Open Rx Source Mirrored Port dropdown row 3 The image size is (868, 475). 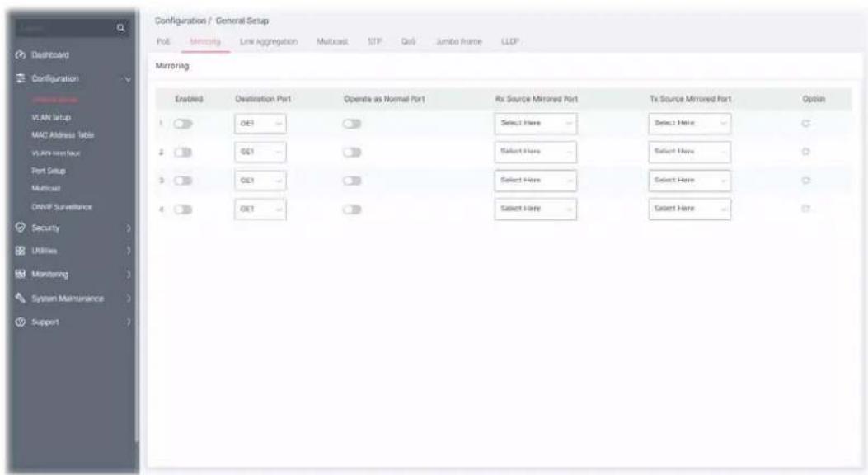coord(535,181)
